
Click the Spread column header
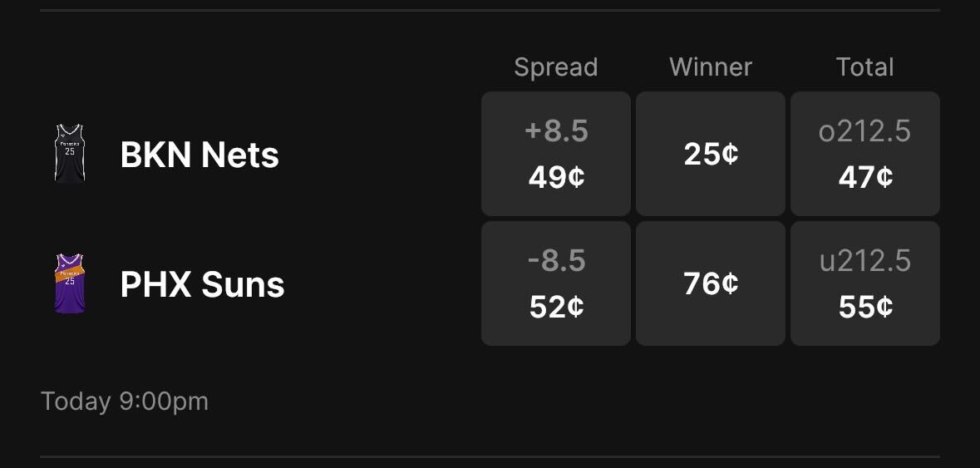tap(555, 67)
